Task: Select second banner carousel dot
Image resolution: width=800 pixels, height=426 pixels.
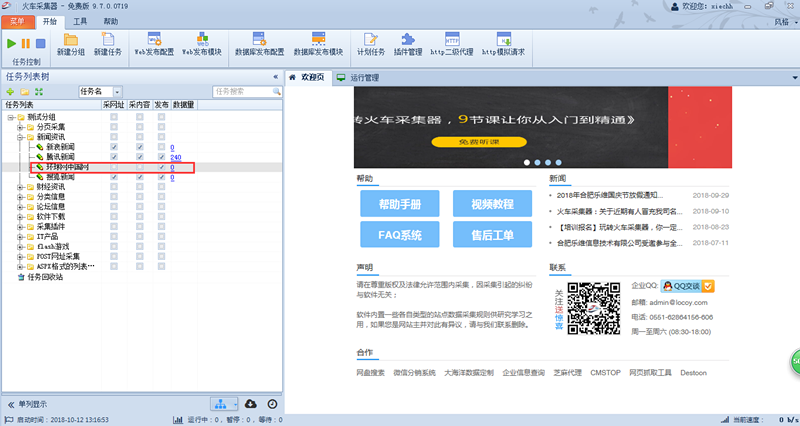Action: pos(537,162)
